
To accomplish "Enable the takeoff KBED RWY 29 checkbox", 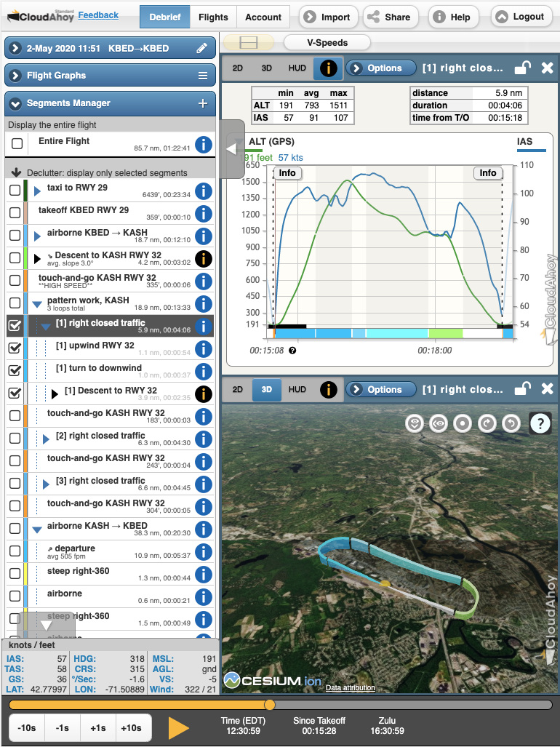I will click(15, 213).
